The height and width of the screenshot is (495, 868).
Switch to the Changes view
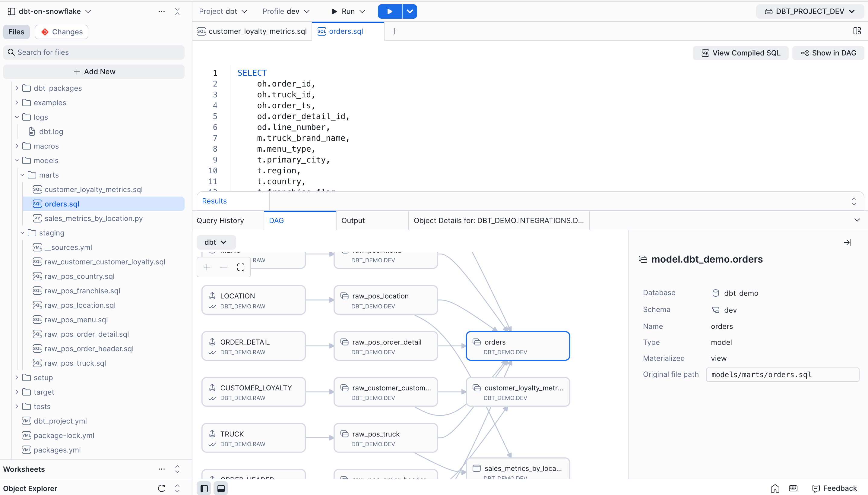coord(62,32)
